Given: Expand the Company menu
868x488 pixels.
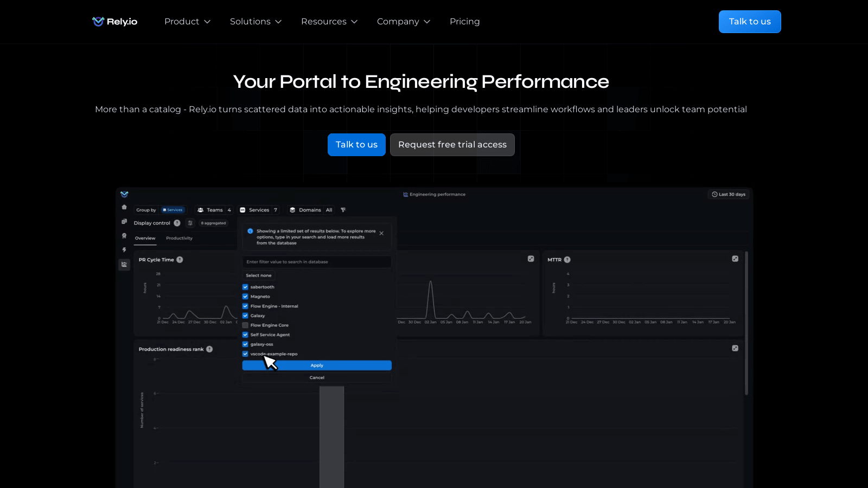Looking at the screenshot, I should click(x=404, y=22).
